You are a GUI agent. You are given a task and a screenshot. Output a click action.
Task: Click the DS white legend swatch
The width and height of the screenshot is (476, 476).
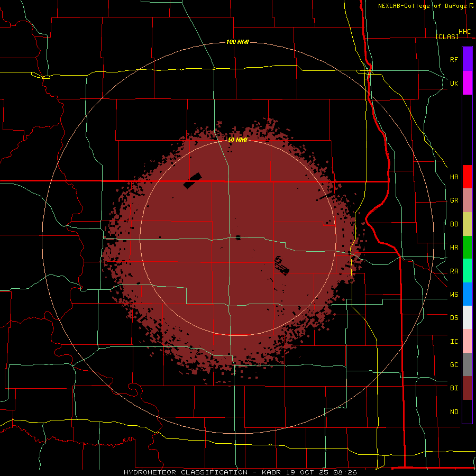(x=467, y=317)
